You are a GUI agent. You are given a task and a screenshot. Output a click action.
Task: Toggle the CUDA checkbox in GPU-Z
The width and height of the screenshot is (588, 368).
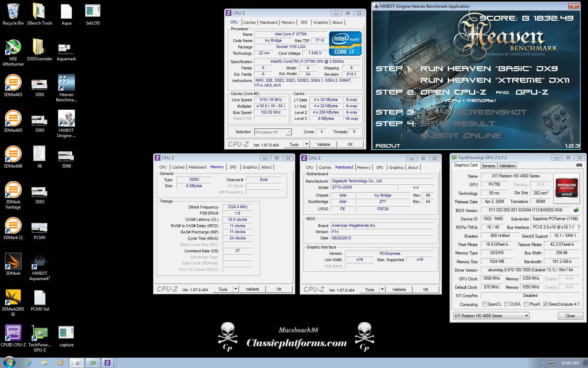506,304
